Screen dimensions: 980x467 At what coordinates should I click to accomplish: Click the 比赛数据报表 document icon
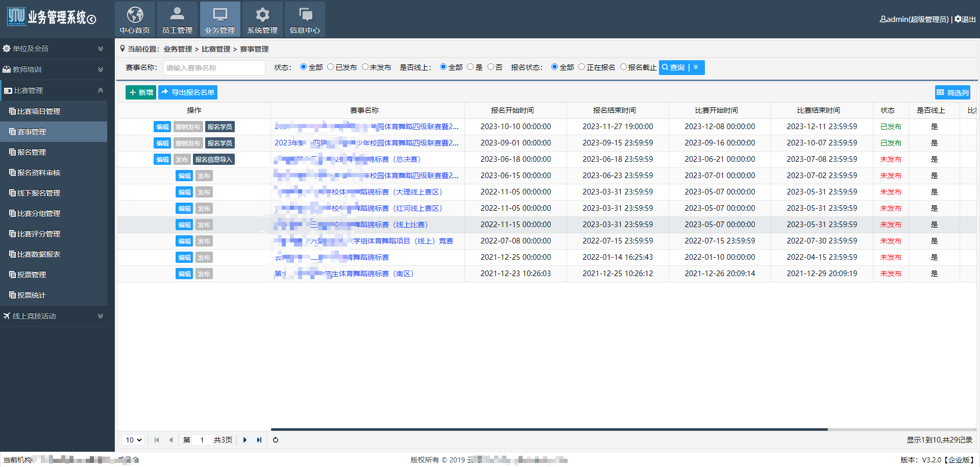12,254
